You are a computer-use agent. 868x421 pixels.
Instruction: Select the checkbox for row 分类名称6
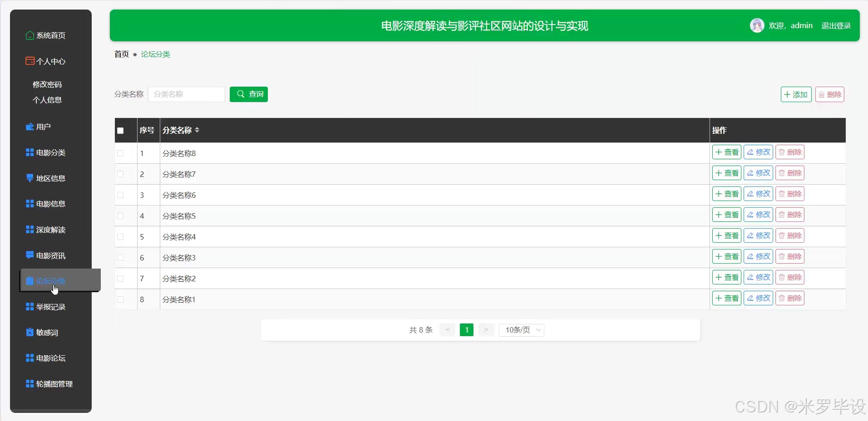(x=120, y=195)
